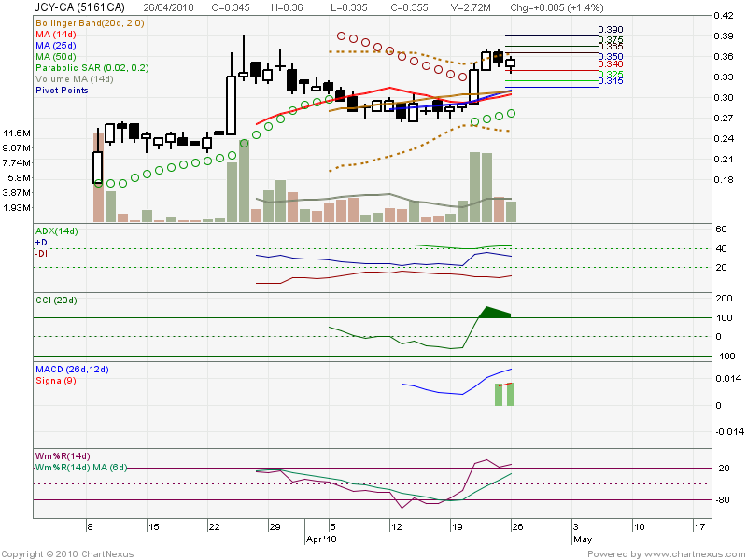The width and height of the screenshot is (747, 560).
Task: Open the Pivot Points legend item
Action: (61, 90)
